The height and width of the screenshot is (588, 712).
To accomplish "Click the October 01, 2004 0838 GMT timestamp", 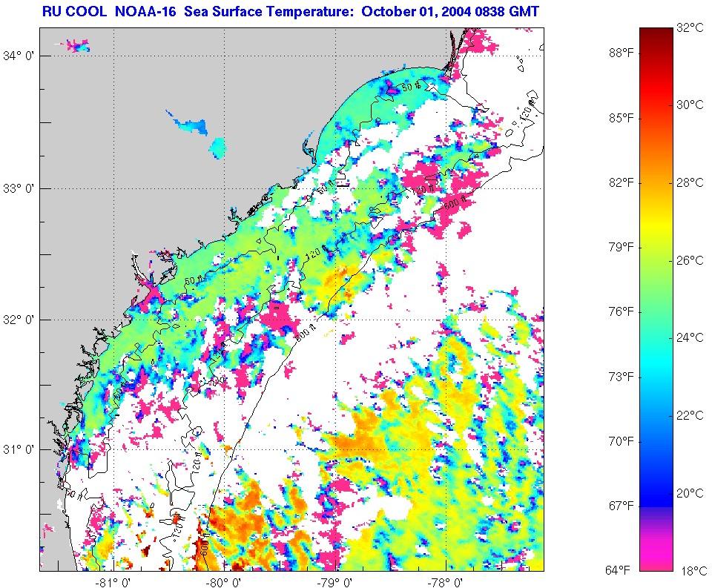I will [450, 11].
